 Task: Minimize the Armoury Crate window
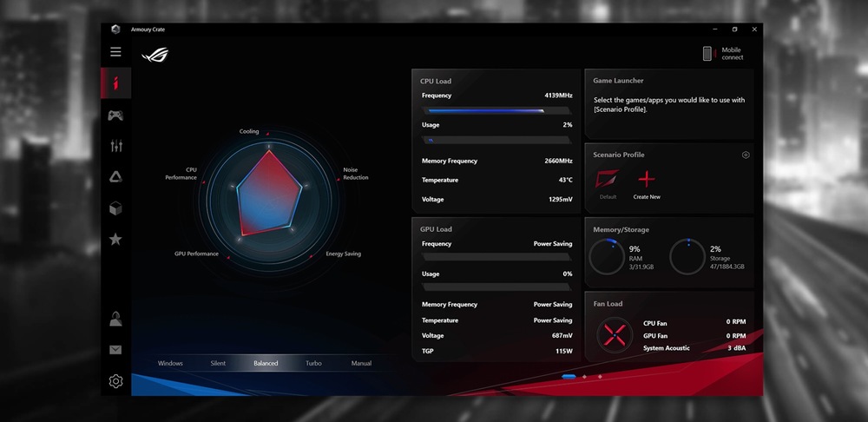point(715,30)
